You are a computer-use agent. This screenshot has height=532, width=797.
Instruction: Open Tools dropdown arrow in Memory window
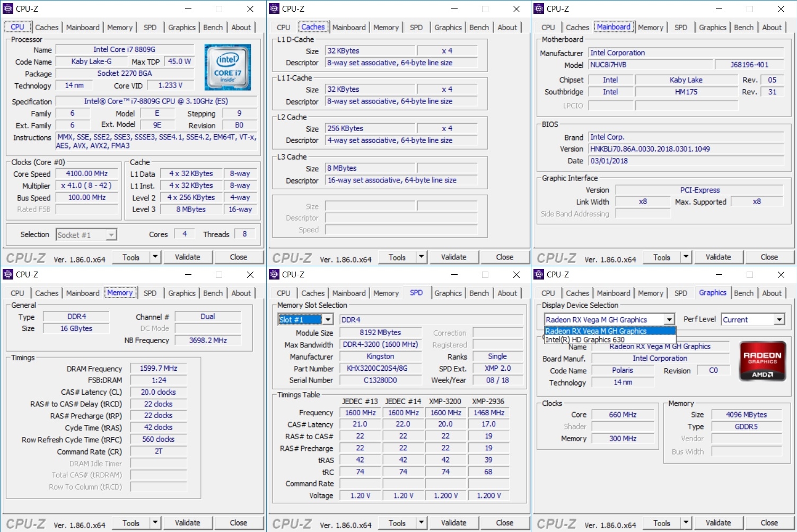155,523
